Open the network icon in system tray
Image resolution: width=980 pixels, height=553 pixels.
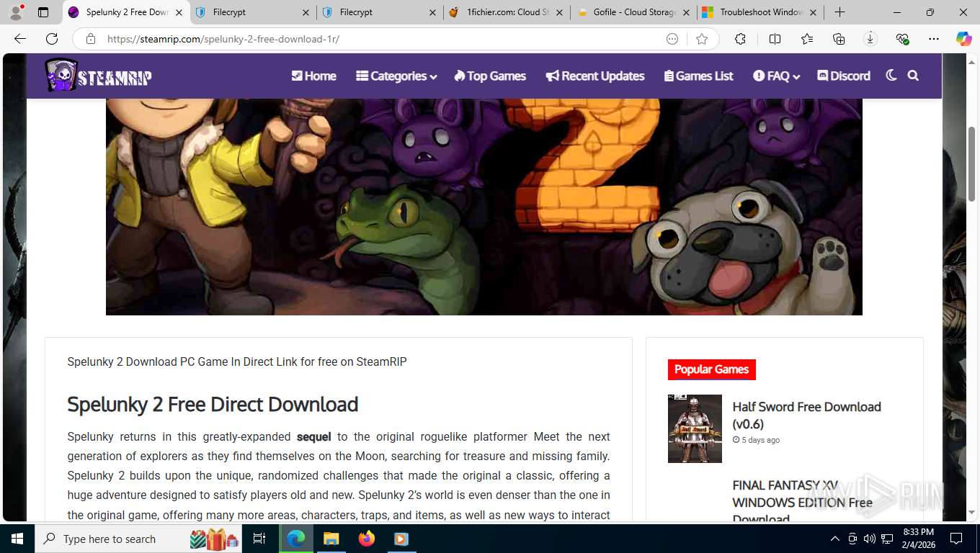pyautogui.click(x=887, y=539)
